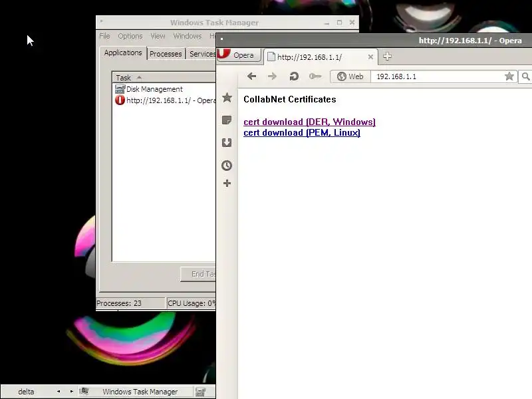
Task: Switch to Processes tab in Task Manager
Action: (x=166, y=54)
